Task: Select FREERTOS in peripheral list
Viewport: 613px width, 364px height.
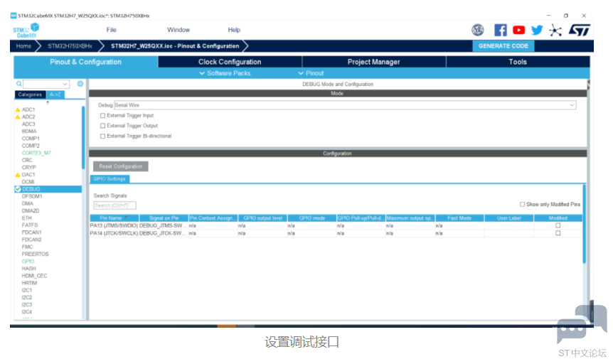Action: 35,254
